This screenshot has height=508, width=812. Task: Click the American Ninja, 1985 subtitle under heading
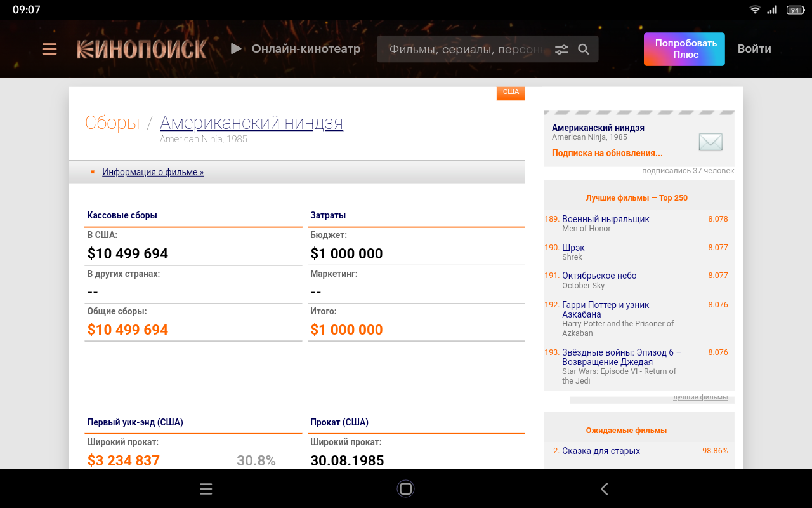click(204, 139)
